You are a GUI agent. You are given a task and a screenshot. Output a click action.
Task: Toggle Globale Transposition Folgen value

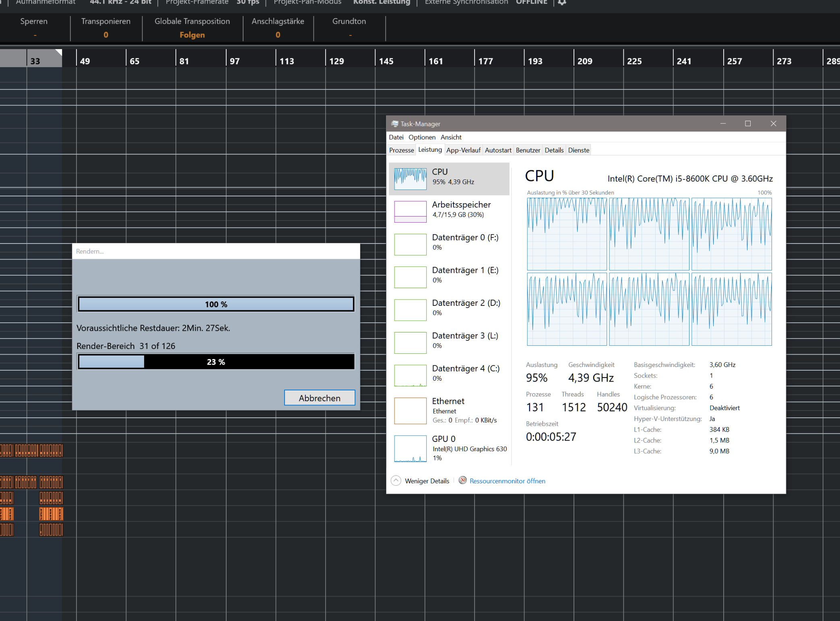click(192, 35)
